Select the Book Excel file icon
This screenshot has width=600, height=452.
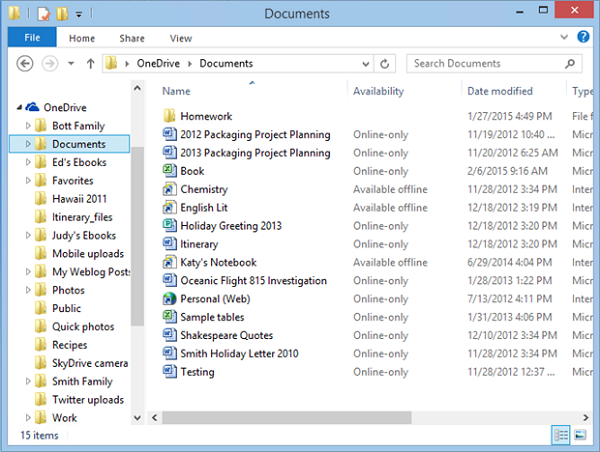point(169,171)
